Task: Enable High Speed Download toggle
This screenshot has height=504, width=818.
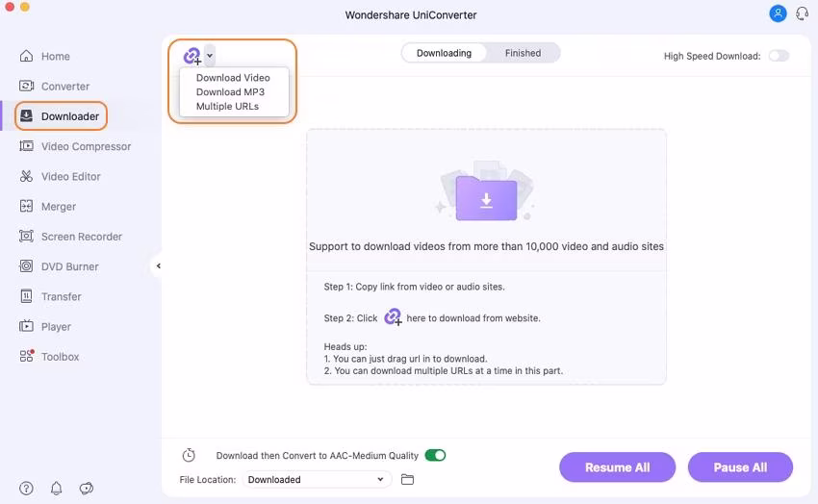Action: coord(779,56)
